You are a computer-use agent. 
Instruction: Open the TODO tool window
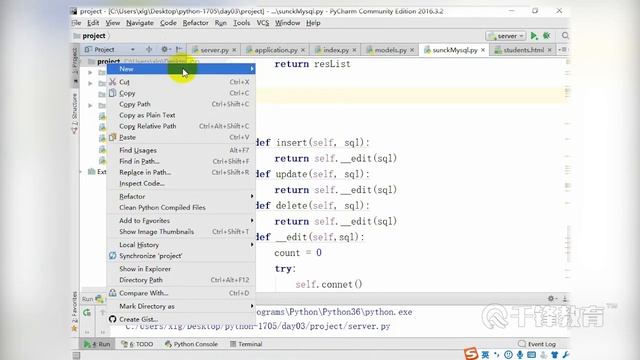tap(137, 344)
